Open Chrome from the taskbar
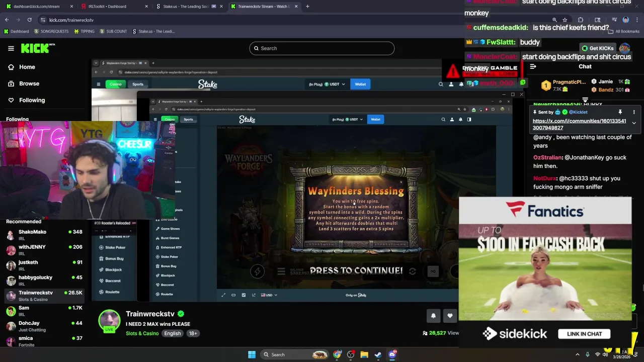This screenshot has height=362, width=644. (337, 354)
